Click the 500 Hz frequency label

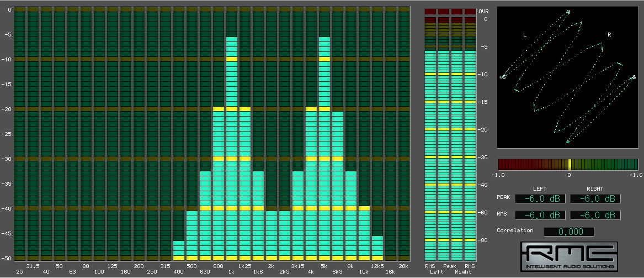click(x=192, y=266)
